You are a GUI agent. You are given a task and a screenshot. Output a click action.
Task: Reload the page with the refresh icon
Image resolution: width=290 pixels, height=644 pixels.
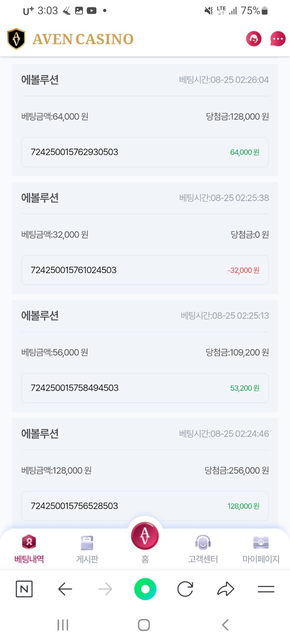pos(185,589)
